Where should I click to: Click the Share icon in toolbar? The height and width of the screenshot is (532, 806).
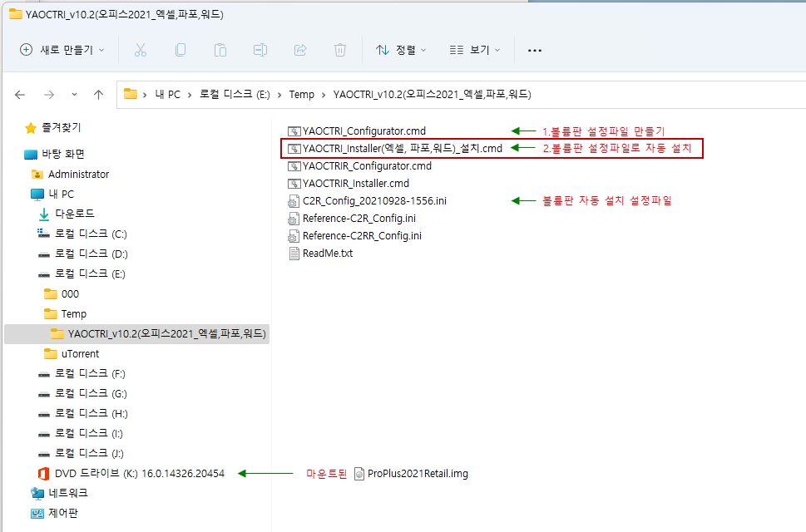(x=300, y=50)
